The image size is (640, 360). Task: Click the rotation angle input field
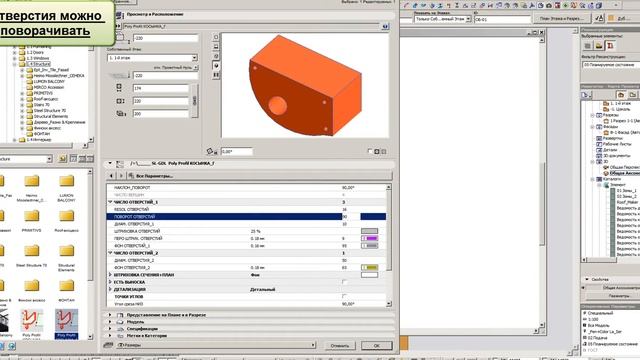click(236, 151)
